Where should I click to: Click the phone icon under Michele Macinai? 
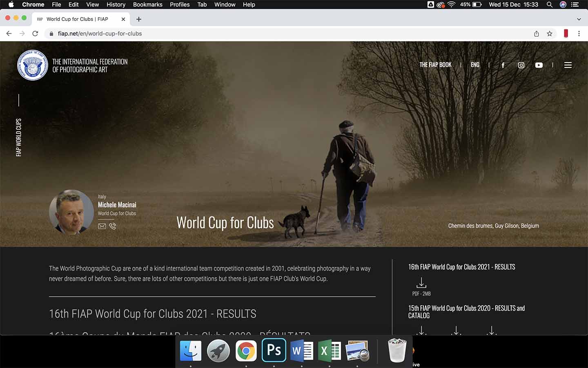113,226
